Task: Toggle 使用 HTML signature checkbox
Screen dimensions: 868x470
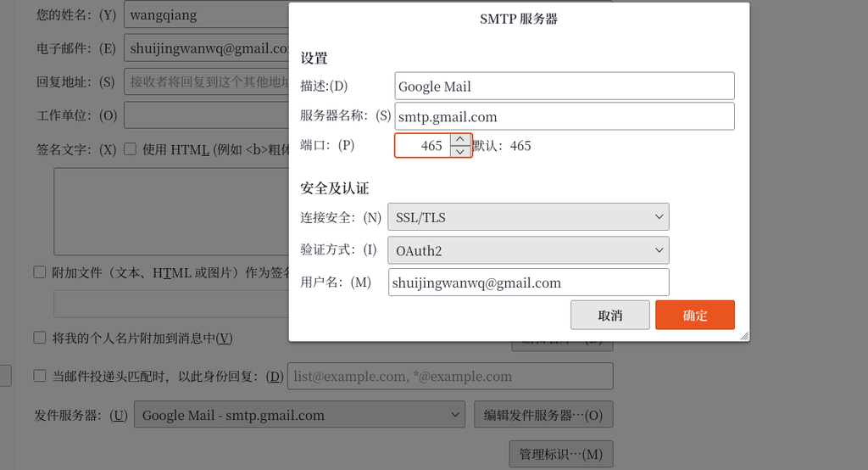Action: tap(130, 149)
